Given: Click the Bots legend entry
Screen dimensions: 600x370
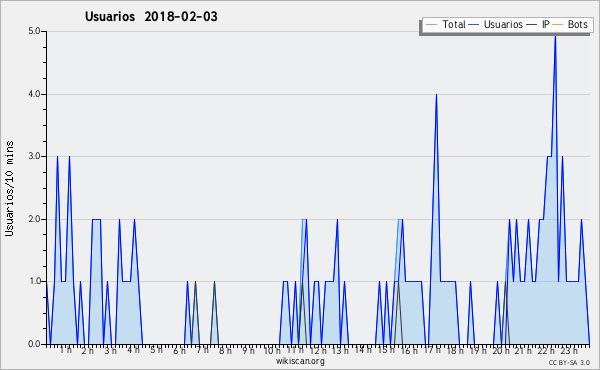Looking at the screenshot, I should 570,24.
